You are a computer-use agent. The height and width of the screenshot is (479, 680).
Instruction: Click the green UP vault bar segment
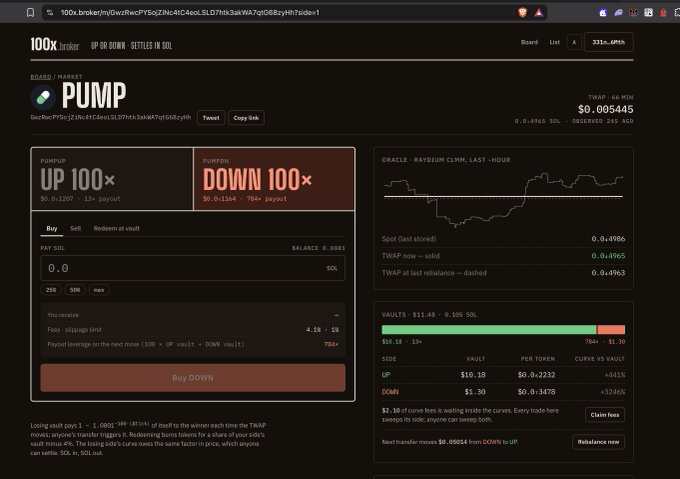pos(489,329)
